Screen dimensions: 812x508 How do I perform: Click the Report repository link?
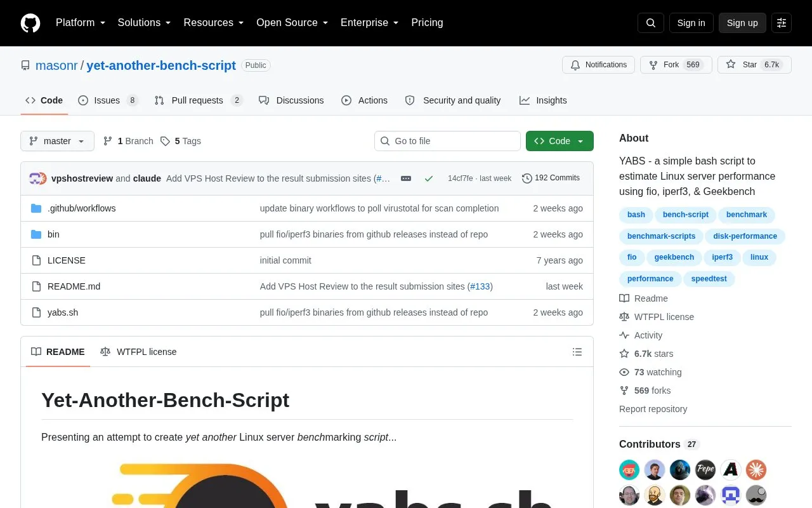coord(653,409)
